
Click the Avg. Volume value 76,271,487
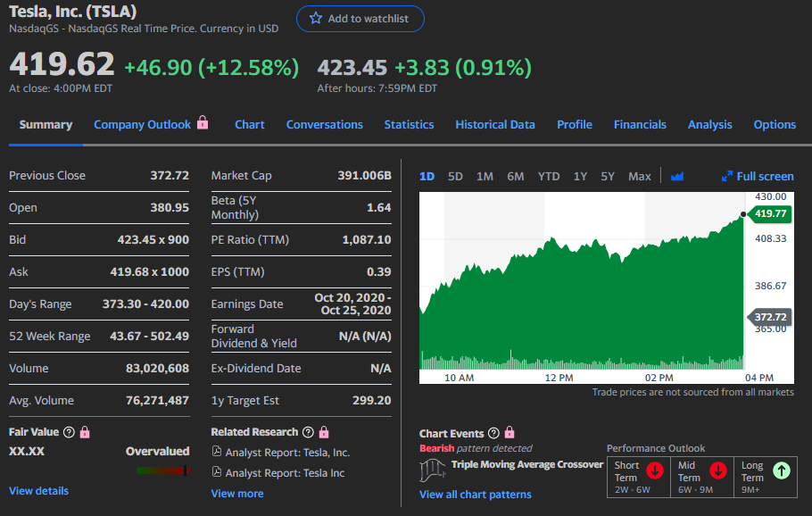tap(157, 401)
